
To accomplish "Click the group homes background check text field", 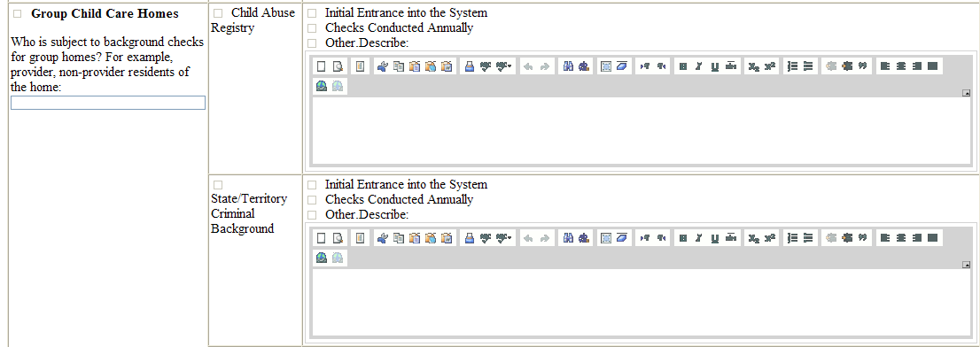I will (x=108, y=103).
